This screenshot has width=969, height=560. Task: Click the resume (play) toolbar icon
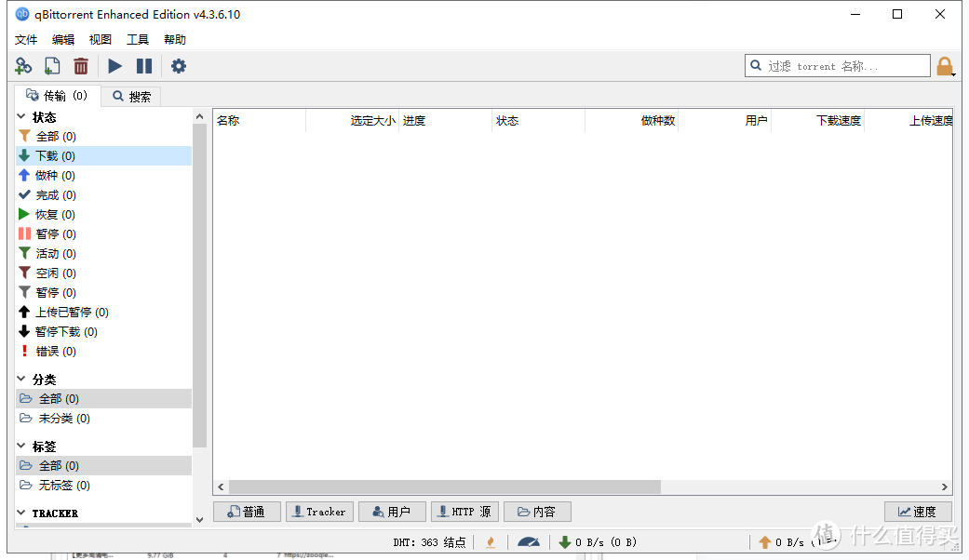pos(114,66)
